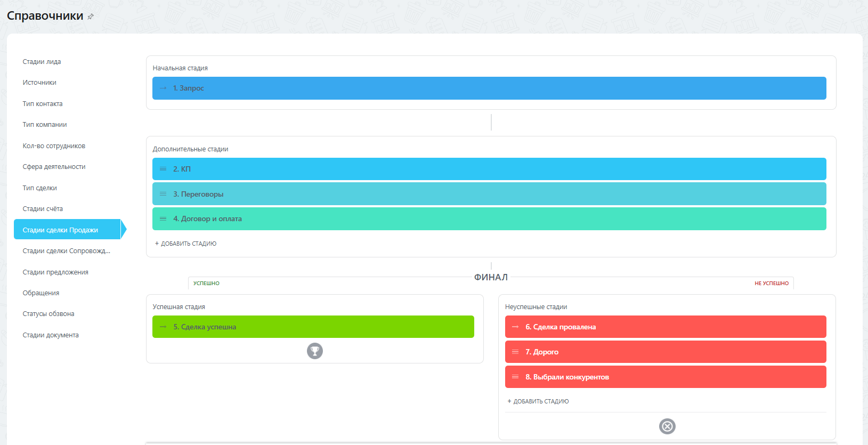Click the Успешная стадия section label

point(179,307)
